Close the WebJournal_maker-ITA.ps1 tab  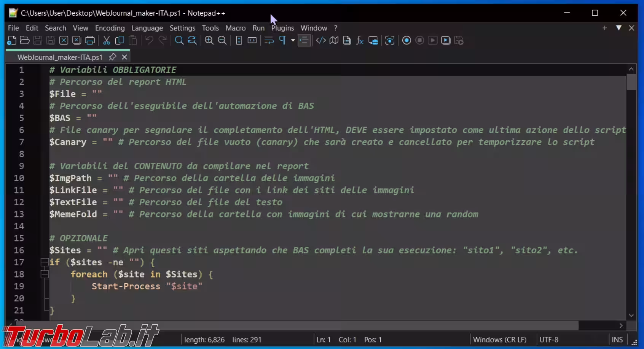(124, 57)
